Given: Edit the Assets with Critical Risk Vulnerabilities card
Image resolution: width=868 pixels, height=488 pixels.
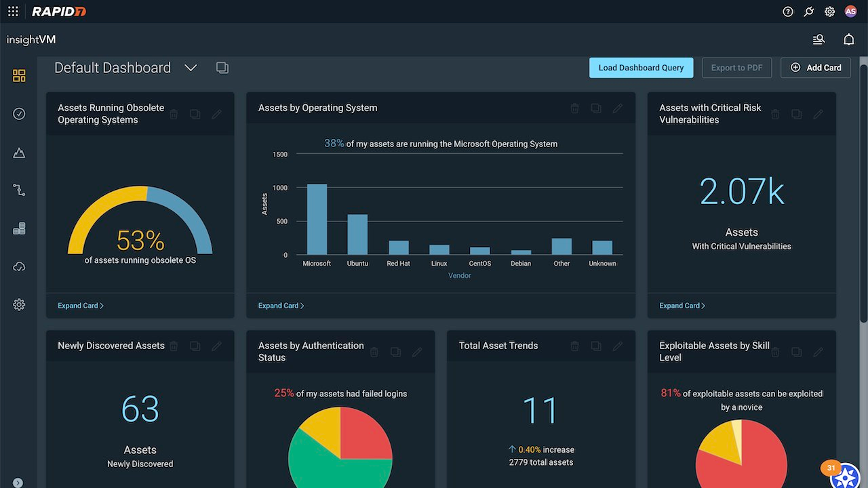Looking at the screenshot, I should click(x=818, y=115).
